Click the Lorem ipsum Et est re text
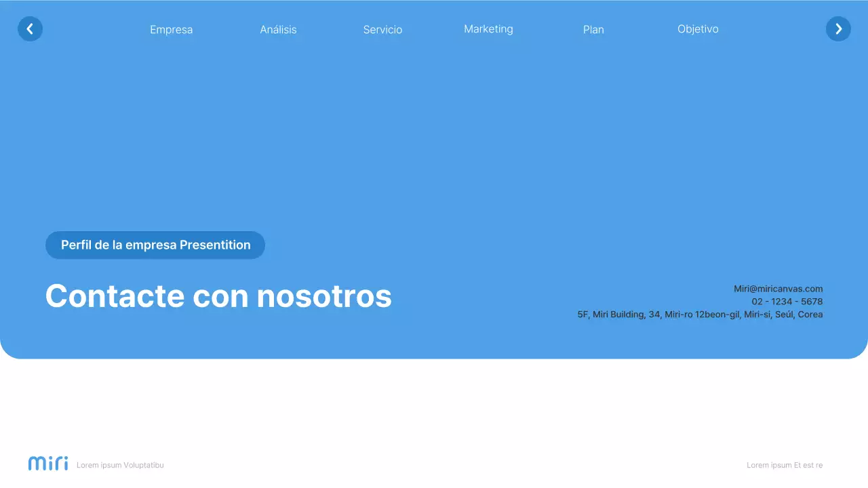This screenshot has width=868, height=488. tap(784, 465)
